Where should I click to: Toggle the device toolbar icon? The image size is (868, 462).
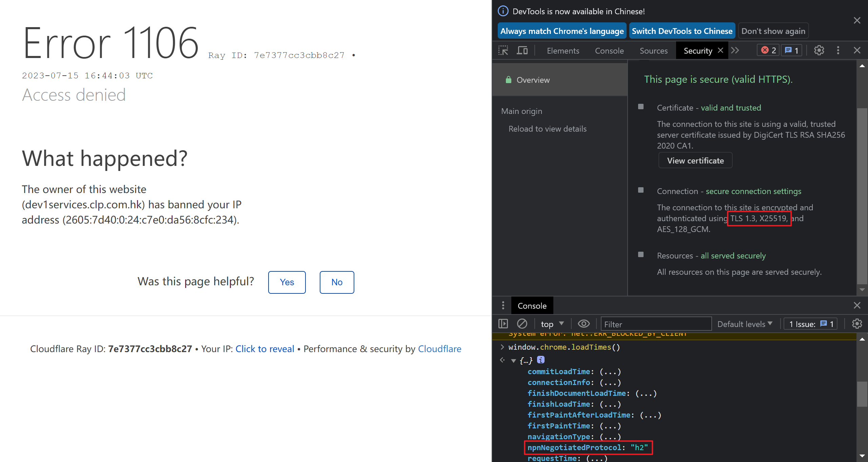(x=522, y=51)
